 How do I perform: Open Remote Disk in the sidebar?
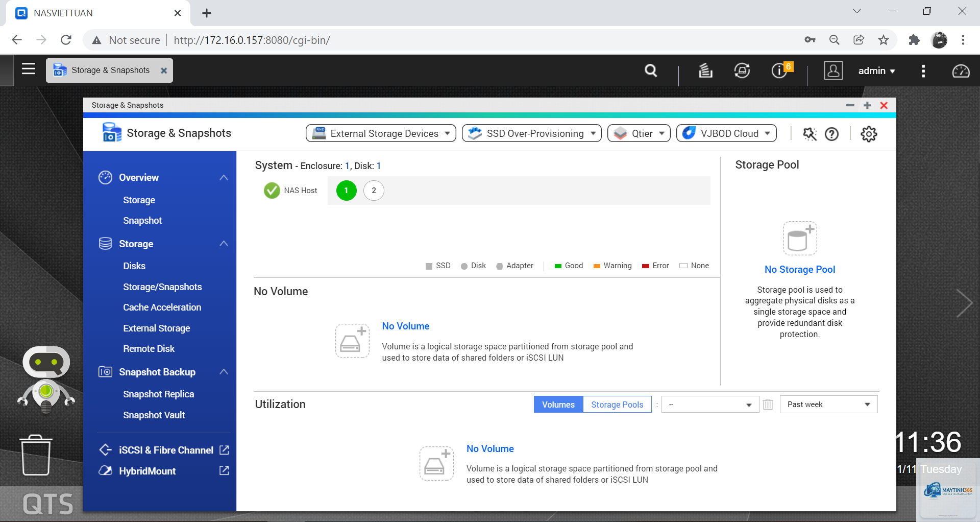(x=149, y=349)
